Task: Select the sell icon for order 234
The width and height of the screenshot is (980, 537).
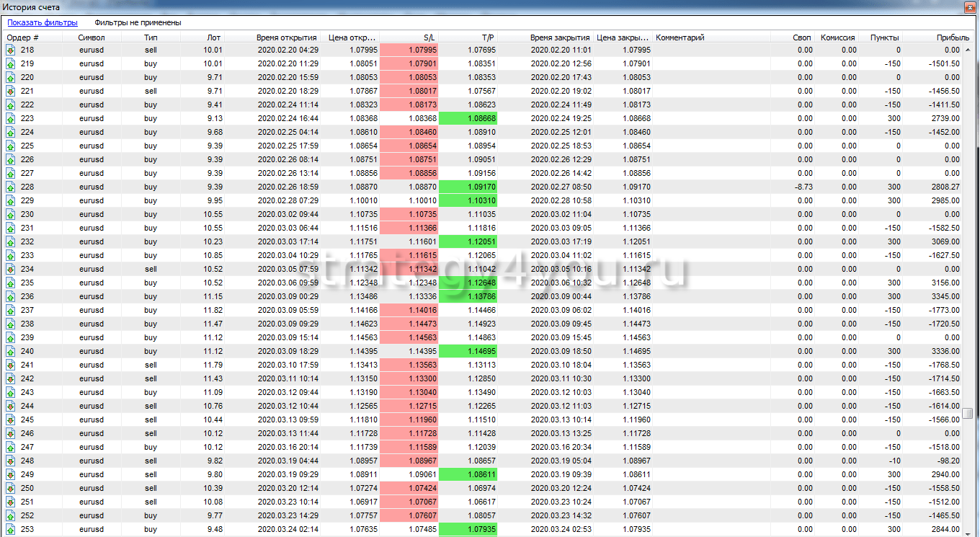Action: pos(10,269)
